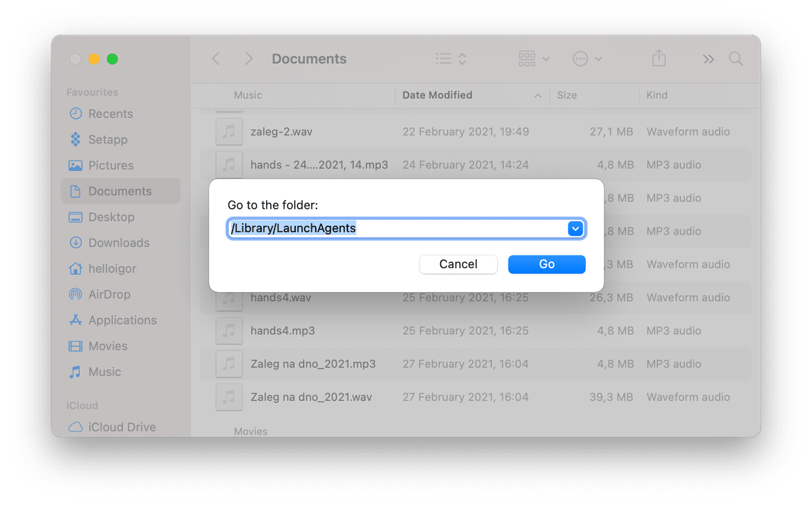Image resolution: width=812 pixels, height=505 pixels.
Task: Select Documents in the sidebar
Action: click(121, 191)
